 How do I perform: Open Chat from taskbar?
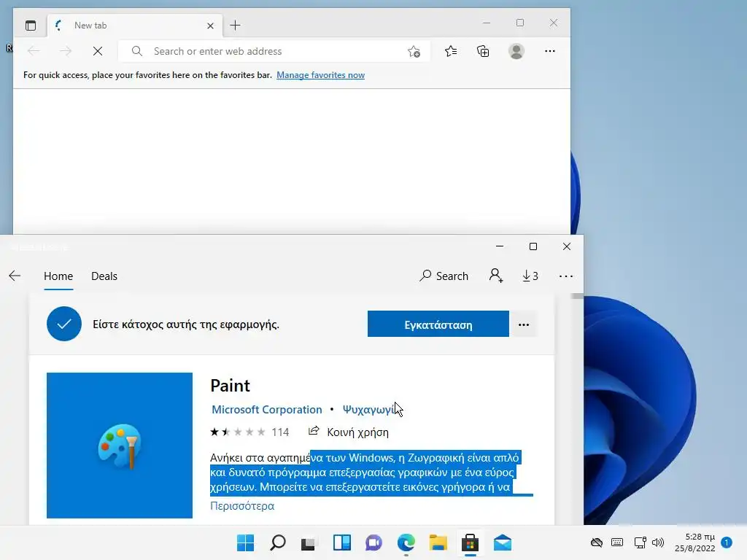pyautogui.click(x=373, y=542)
